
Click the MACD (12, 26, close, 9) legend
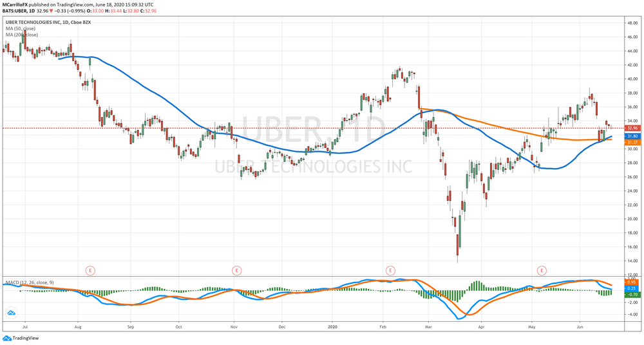pos(30,283)
